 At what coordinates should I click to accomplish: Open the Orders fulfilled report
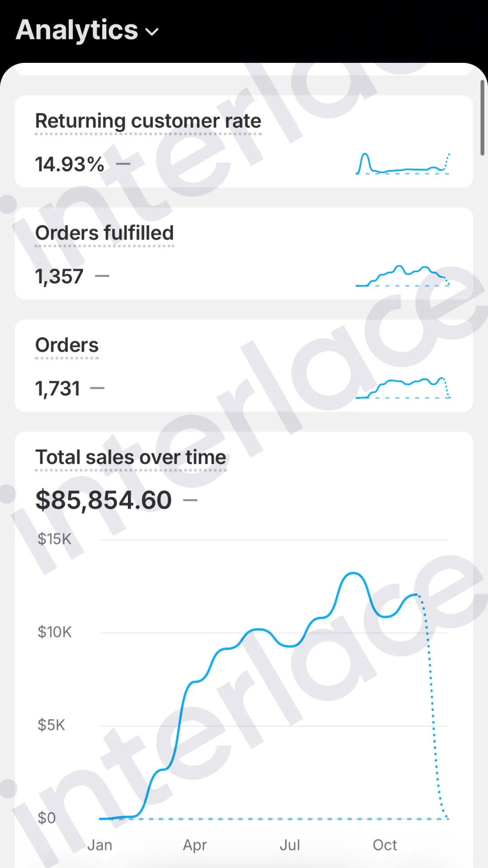(x=104, y=233)
